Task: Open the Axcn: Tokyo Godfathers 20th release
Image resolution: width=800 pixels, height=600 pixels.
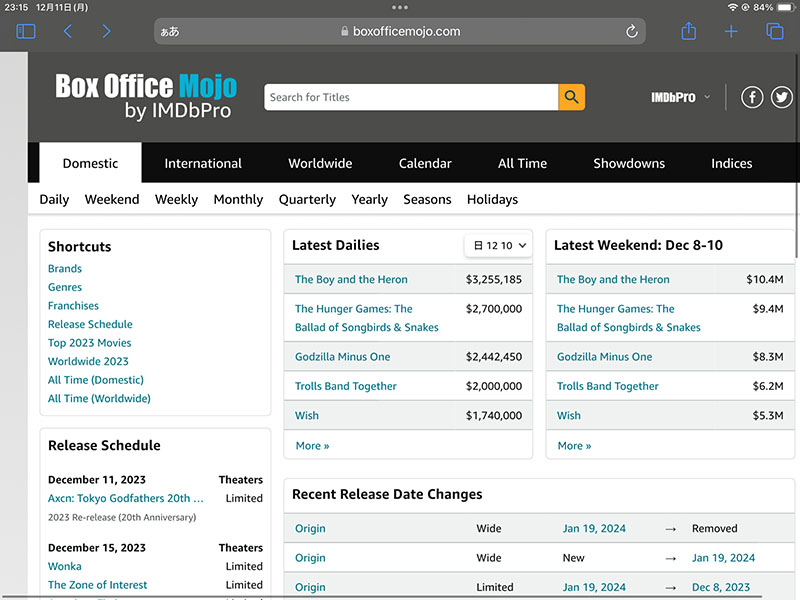Action: (126, 498)
